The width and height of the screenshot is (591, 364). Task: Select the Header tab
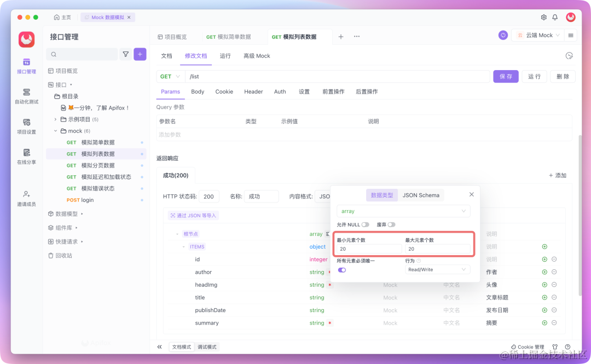[253, 91]
